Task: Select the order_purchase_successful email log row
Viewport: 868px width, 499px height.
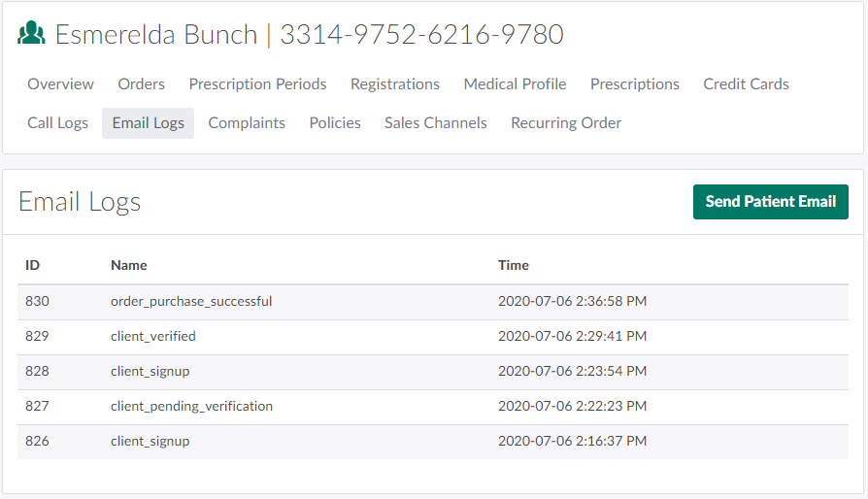Action: [191, 302]
